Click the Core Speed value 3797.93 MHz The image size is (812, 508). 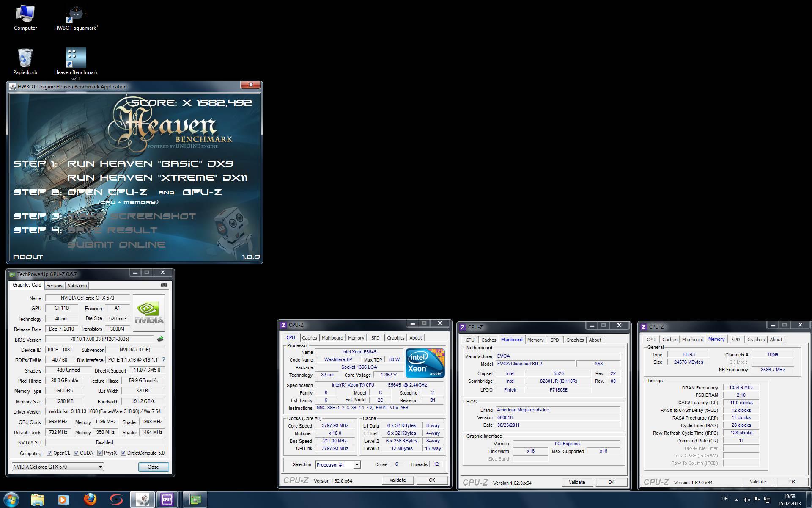[x=335, y=426]
